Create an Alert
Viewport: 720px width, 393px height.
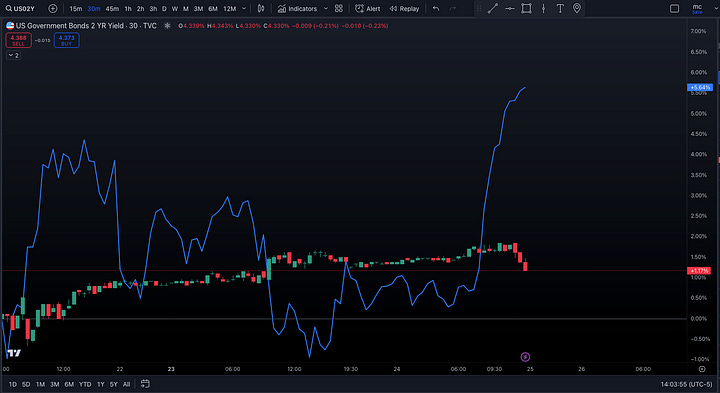point(367,8)
